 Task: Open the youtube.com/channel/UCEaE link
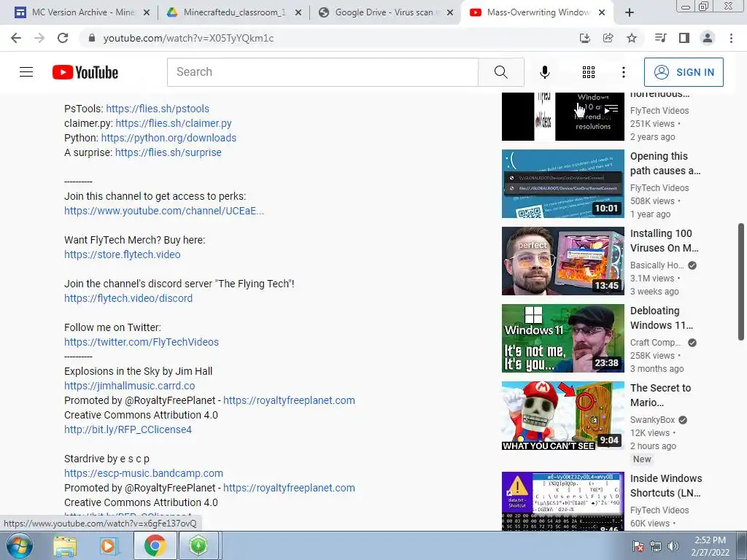164,211
